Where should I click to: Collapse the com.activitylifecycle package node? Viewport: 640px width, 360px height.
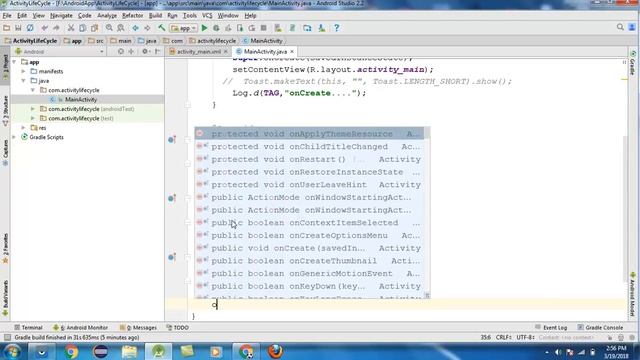coord(33,90)
